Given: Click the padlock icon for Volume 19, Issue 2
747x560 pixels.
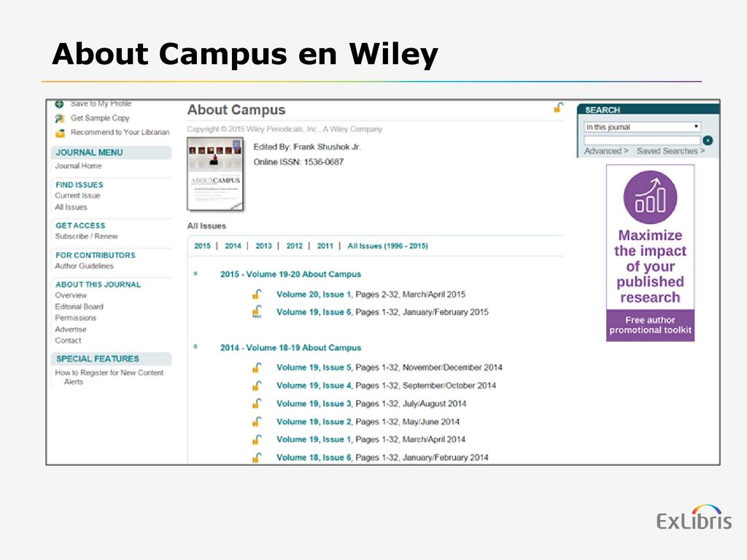Looking at the screenshot, I should click(x=257, y=422).
